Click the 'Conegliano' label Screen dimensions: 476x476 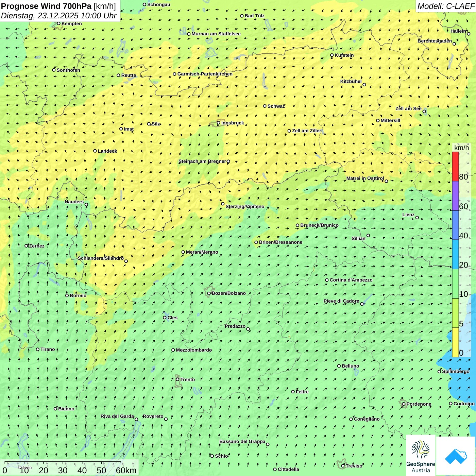point(367,419)
